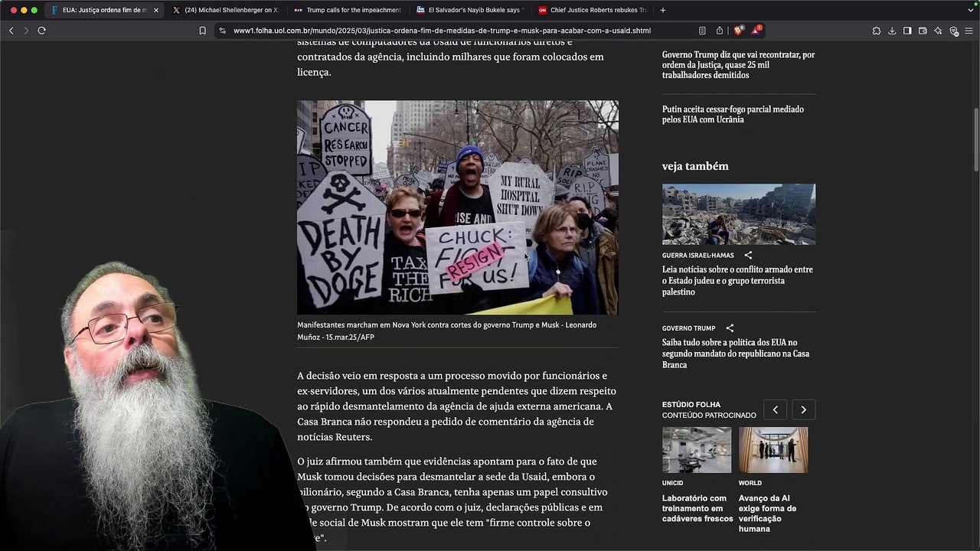Switch to Trump calls for the impeachment tab

348,10
